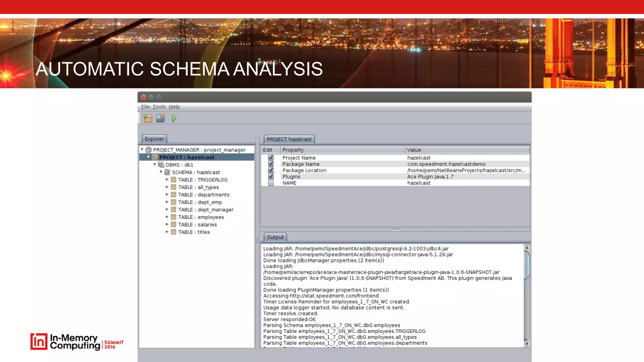Click the green run/generate arrow icon
This screenshot has width=644, height=362.
(174, 118)
